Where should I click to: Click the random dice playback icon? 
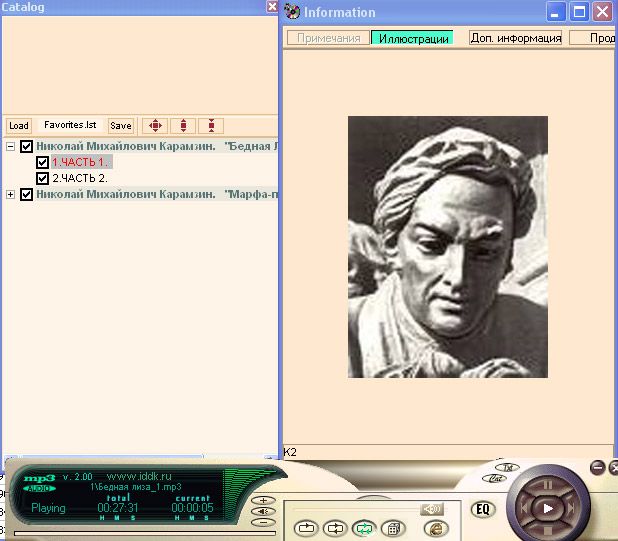point(395,528)
